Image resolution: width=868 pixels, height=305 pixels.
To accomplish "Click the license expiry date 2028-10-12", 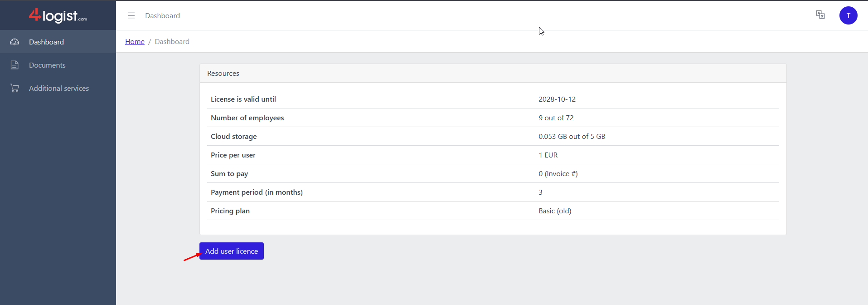I will pos(557,99).
